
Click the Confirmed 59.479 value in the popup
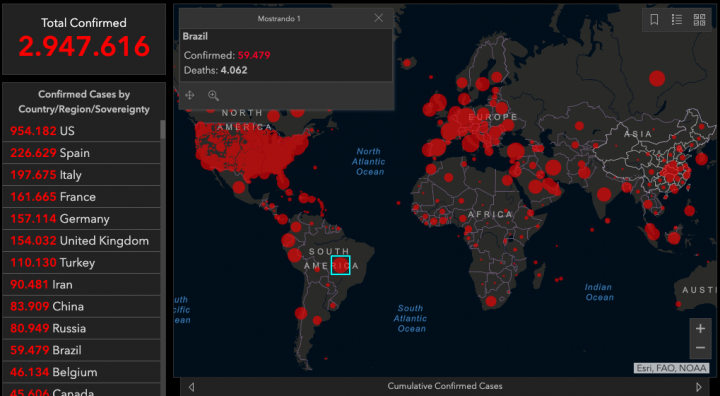(254, 56)
